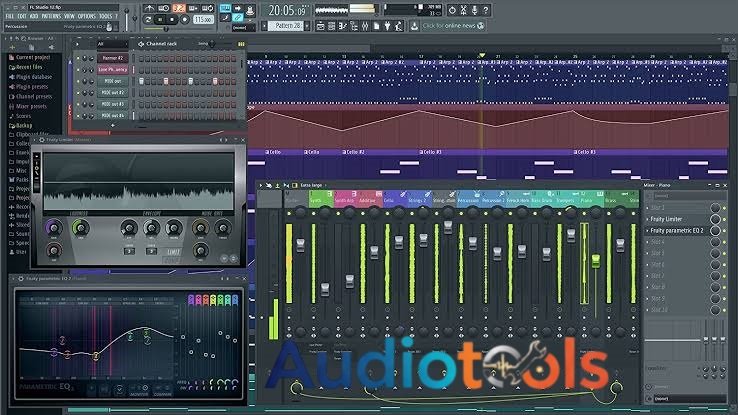Click the add channel plus button
This screenshot has height=415, width=738.
112,126
